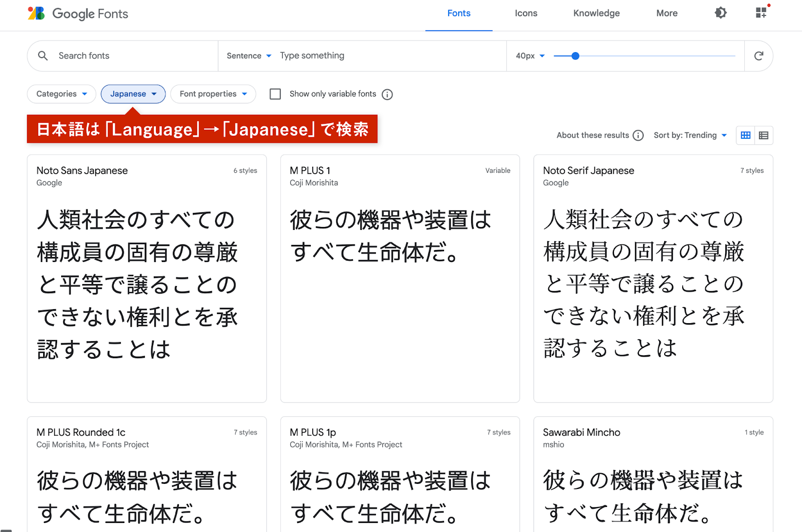Enable Show only variable fonts checkbox
Image resolution: width=802 pixels, height=532 pixels.
[275, 94]
